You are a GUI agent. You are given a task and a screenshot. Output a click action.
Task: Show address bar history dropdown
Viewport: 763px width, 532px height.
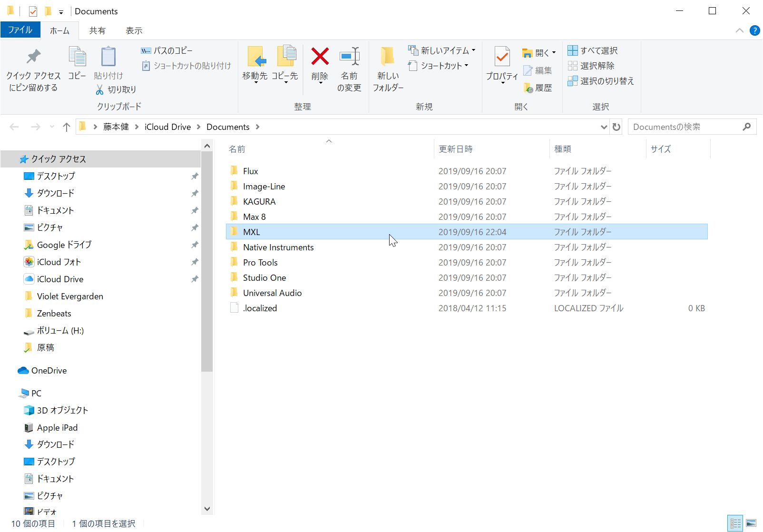[604, 127]
